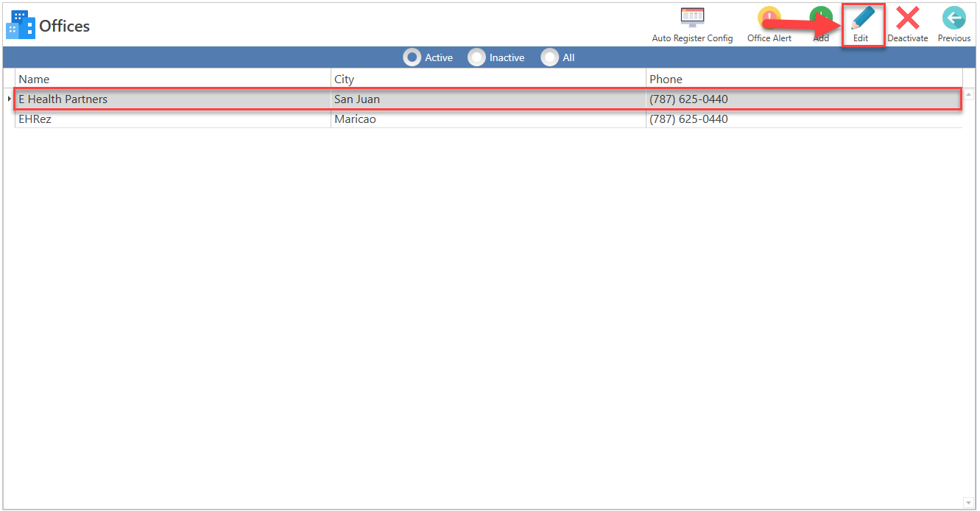Sort by the Phone column header
980x511 pixels.
click(x=804, y=79)
